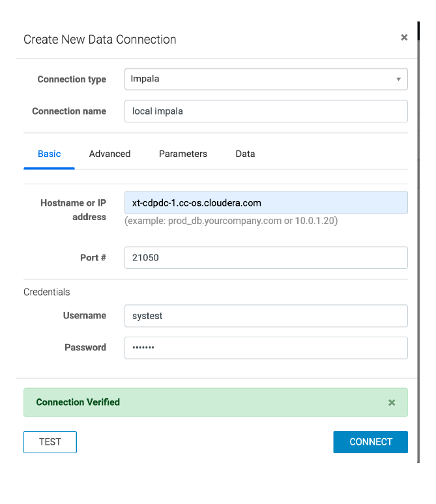The height and width of the screenshot is (504, 436).
Task: Select the Parameters tab
Action: pyautogui.click(x=183, y=154)
